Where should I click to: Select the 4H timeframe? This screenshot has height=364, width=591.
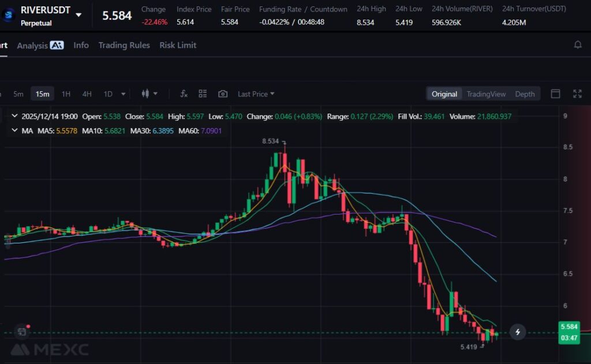87,94
